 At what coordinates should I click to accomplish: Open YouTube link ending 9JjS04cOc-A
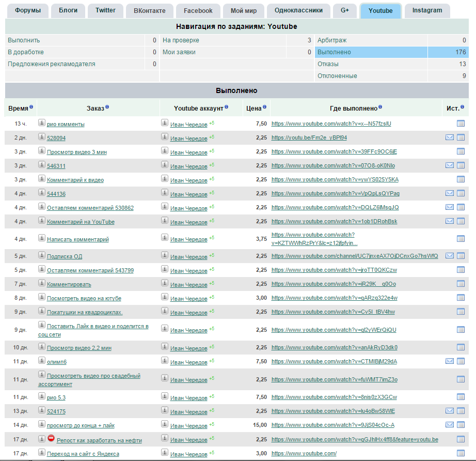[x=332, y=425]
